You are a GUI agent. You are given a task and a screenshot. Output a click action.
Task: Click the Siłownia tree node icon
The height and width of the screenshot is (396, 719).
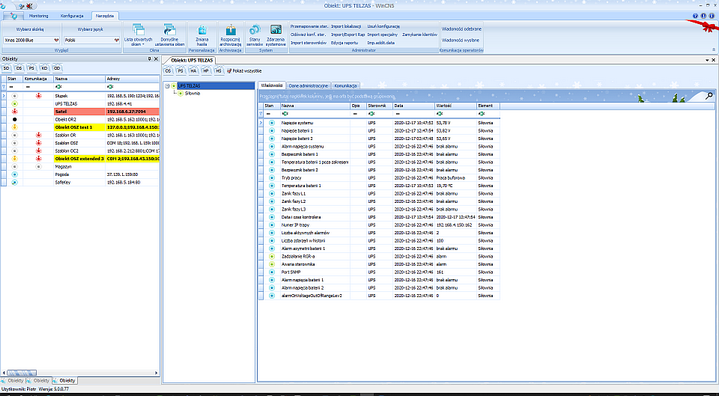181,94
